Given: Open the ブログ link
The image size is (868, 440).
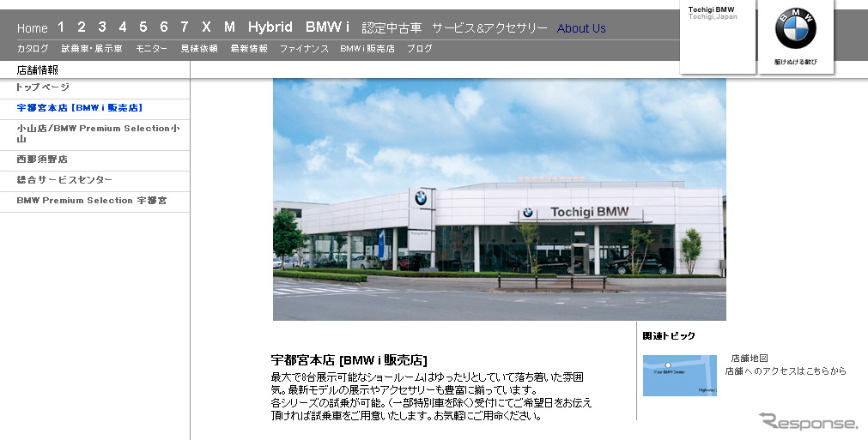Looking at the screenshot, I should (420, 49).
